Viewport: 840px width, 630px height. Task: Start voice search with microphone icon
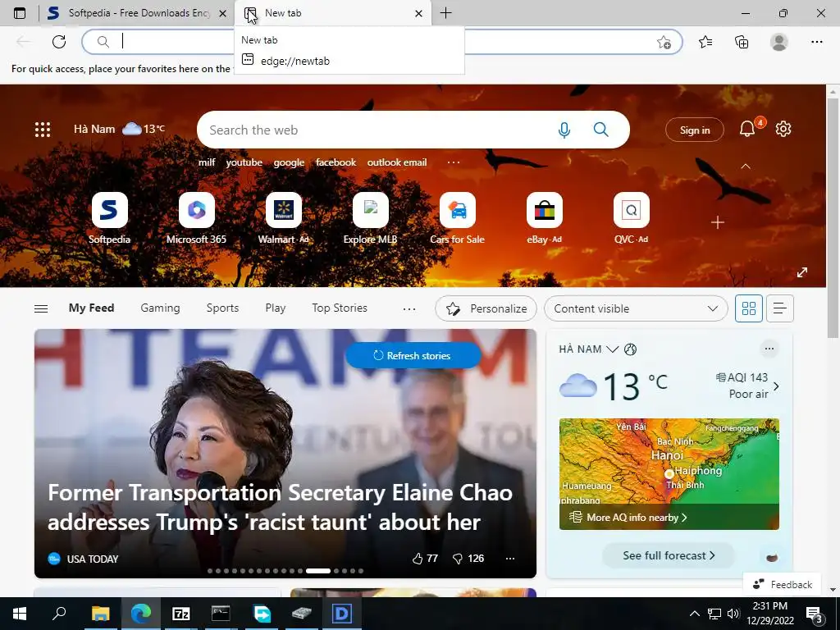click(564, 130)
